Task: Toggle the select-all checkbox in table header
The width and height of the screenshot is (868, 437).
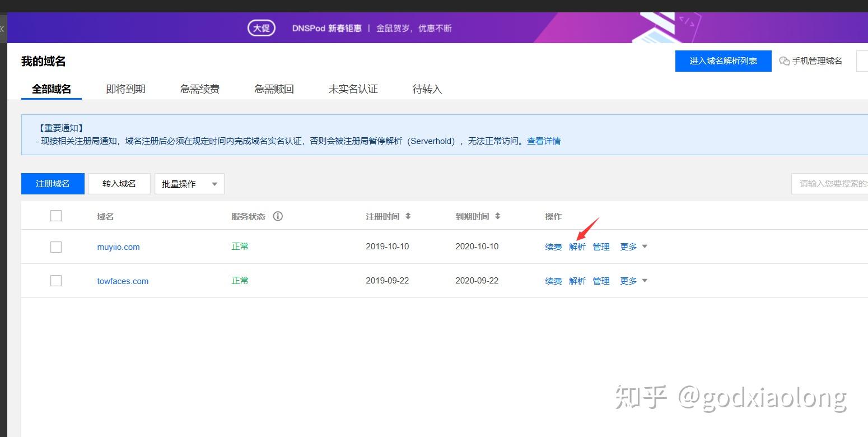Action: pyautogui.click(x=55, y=215)
